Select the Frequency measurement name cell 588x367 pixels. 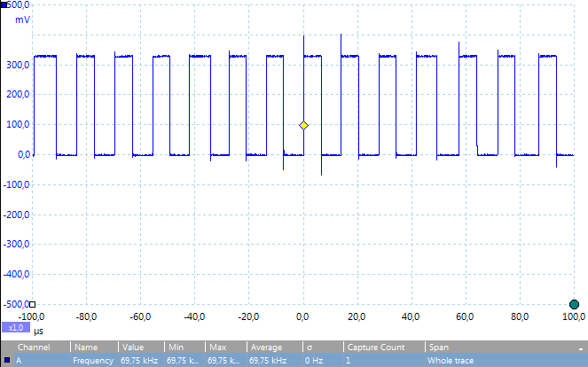pyautogui.click(x=93, y=361)
